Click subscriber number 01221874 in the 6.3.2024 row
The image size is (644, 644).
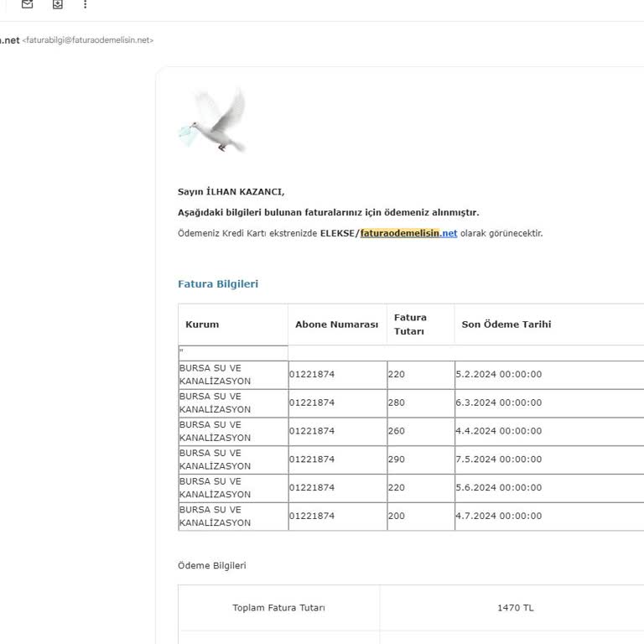pos(312,402)
